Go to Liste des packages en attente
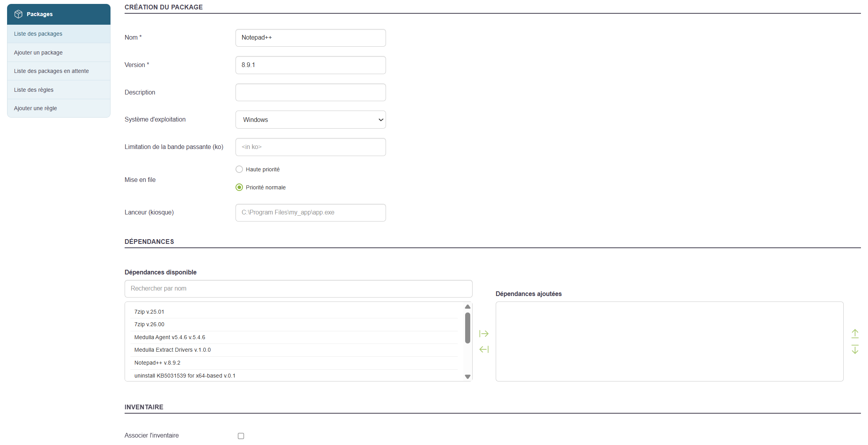Screen dimensions: 868x445 [x=51, y=71]
